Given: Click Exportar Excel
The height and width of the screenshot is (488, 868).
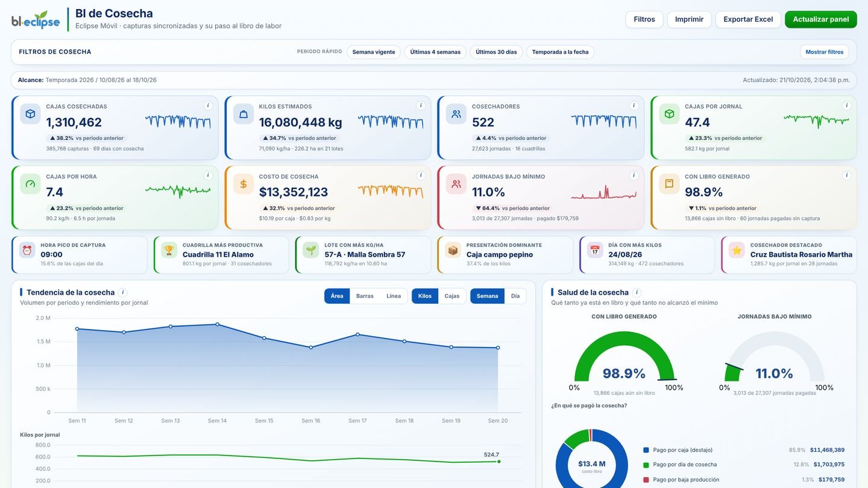Looking at the screenshot, I should pyautogui.click(x=748, y=19).
